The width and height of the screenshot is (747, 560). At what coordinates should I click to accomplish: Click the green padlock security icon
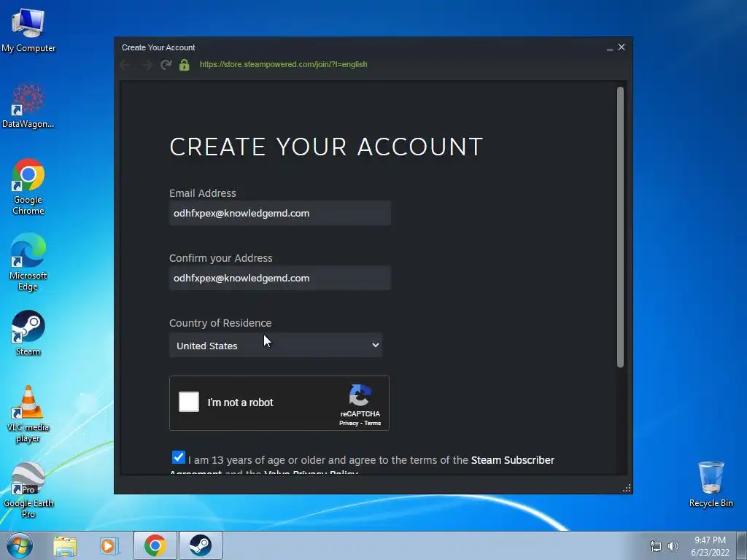(185, 65)
